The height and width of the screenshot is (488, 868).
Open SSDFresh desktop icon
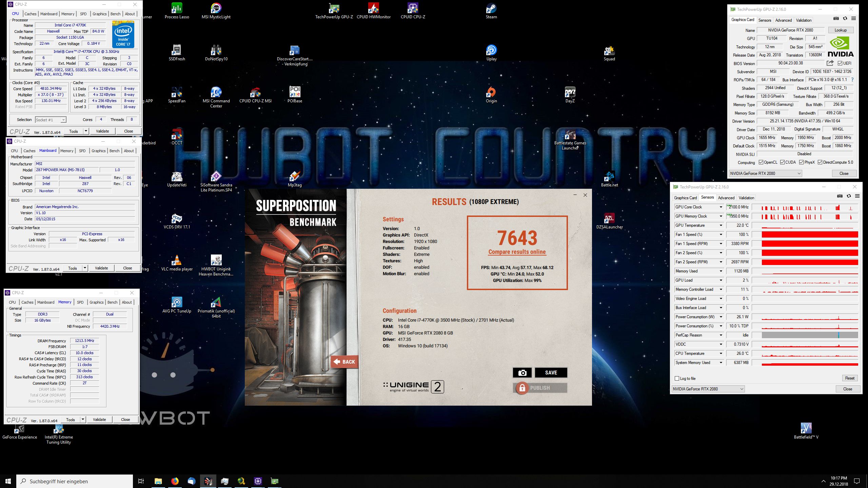[177, 53]
